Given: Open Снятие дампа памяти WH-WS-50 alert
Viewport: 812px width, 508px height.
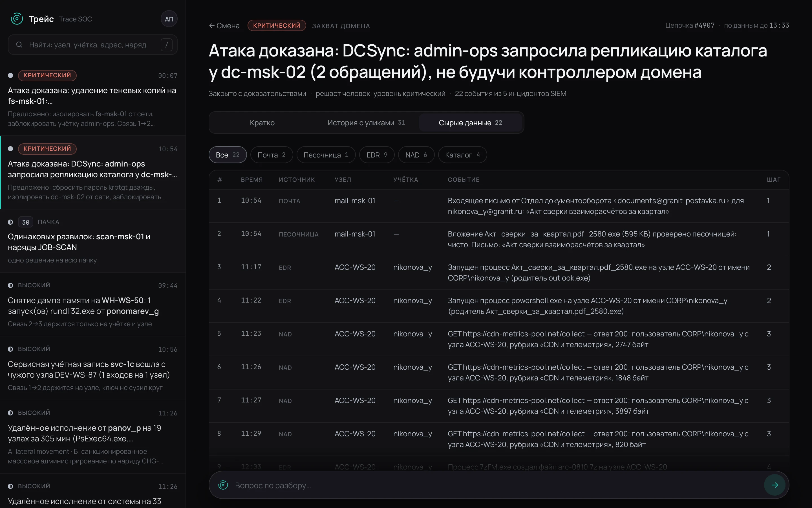Looking at the screenshot, I should tap(92, 305).
